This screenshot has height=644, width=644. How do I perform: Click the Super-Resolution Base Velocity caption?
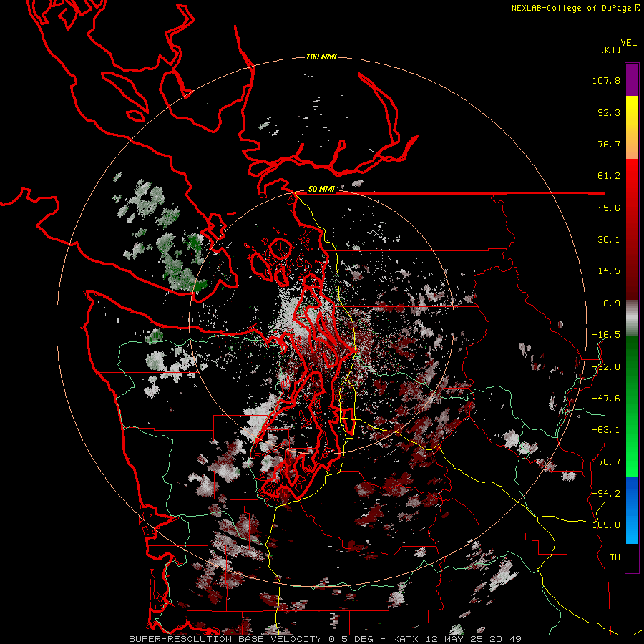click(x=325, y=639)
